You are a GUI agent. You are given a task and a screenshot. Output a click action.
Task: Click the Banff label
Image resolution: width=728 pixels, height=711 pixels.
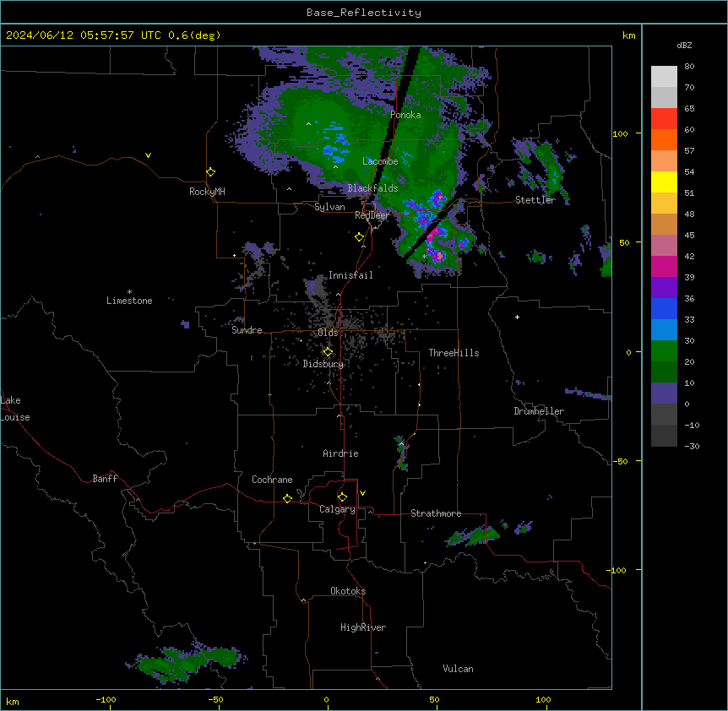tap(105, 479)
